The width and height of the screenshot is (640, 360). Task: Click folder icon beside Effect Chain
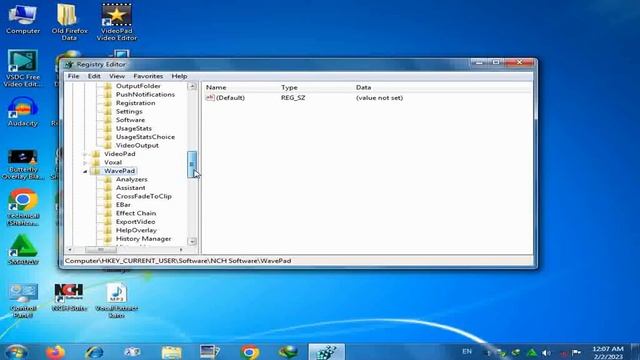point(108,213)
